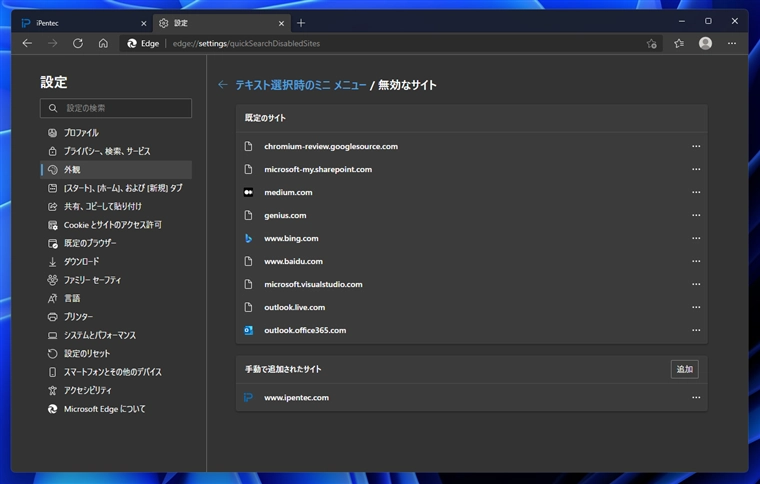760x484 pixels.
Task: Click the 追加 button
Action: tap(684, 369)
